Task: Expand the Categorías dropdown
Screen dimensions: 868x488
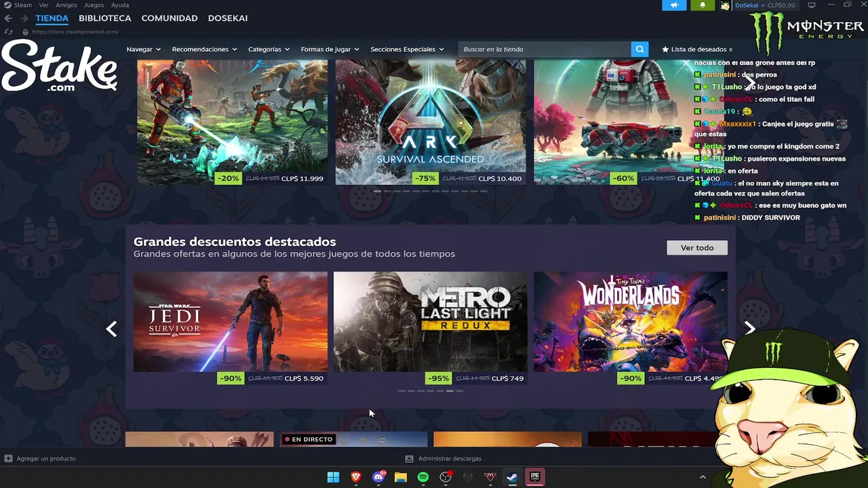Action: (x=269, y=49)
